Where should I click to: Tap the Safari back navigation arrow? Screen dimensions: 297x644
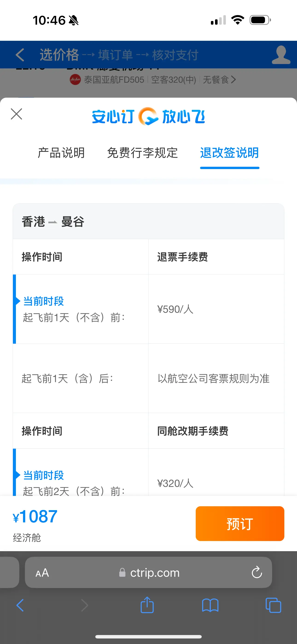pyautogui.click(x=20, y=605)
